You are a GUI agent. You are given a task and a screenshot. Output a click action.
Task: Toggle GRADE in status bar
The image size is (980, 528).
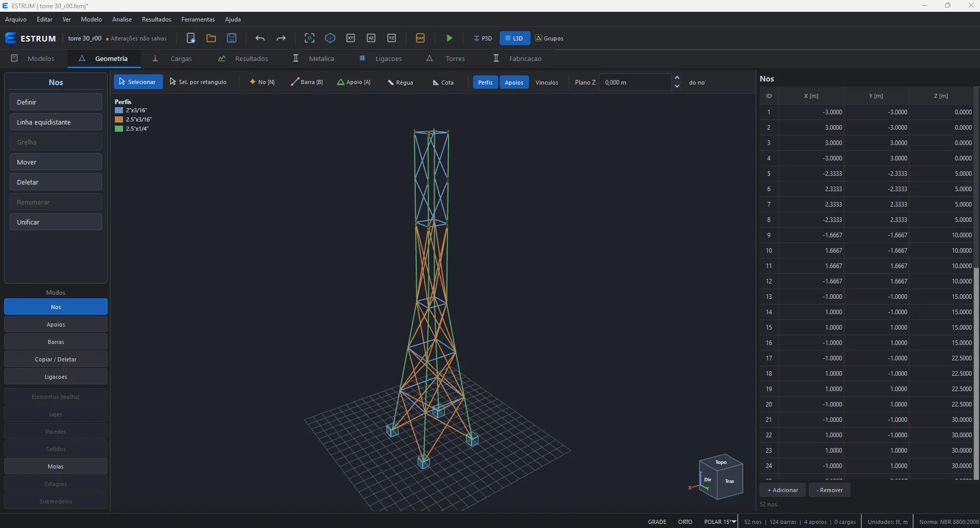pyautogui.click(x=657, y=522)
